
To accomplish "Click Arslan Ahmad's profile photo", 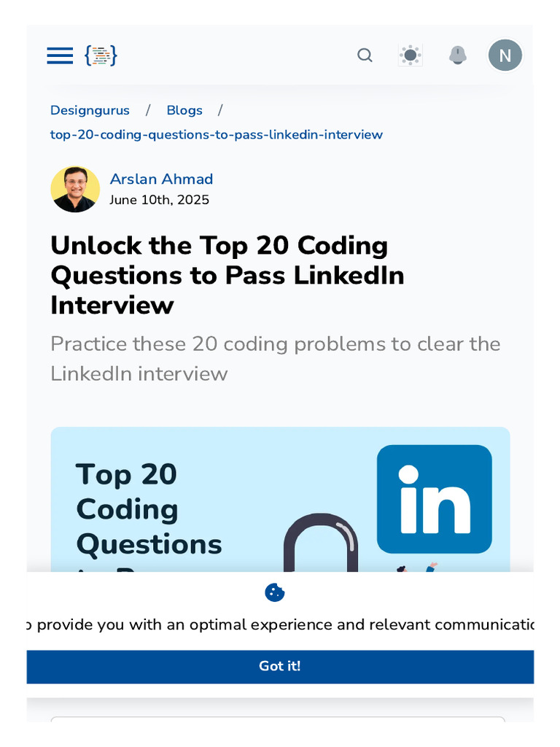I will point(75,189).
